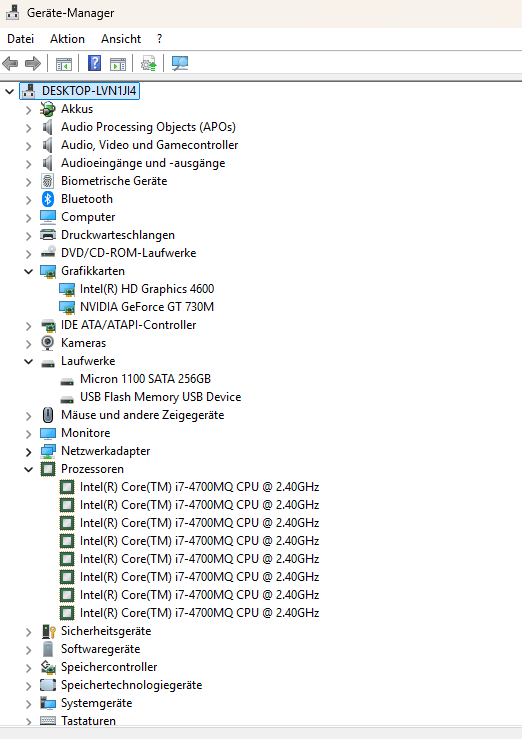Expand Audioeingänge und -ausgänge category
This screenshot has width=522, height=739.
(29, 164)
